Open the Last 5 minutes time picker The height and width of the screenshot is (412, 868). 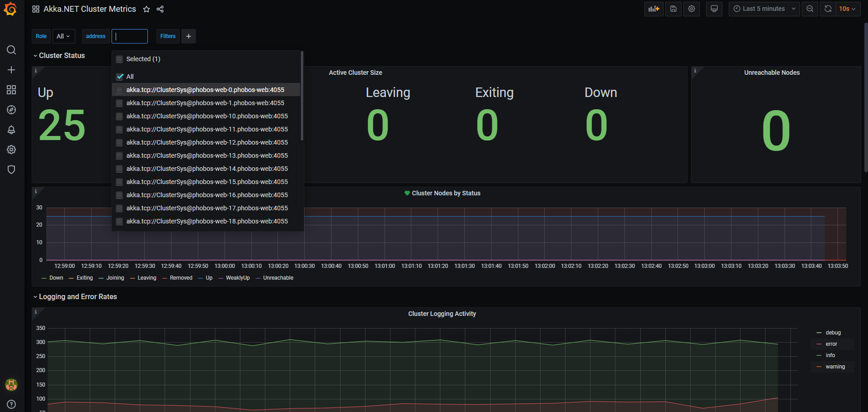[764, 9]
